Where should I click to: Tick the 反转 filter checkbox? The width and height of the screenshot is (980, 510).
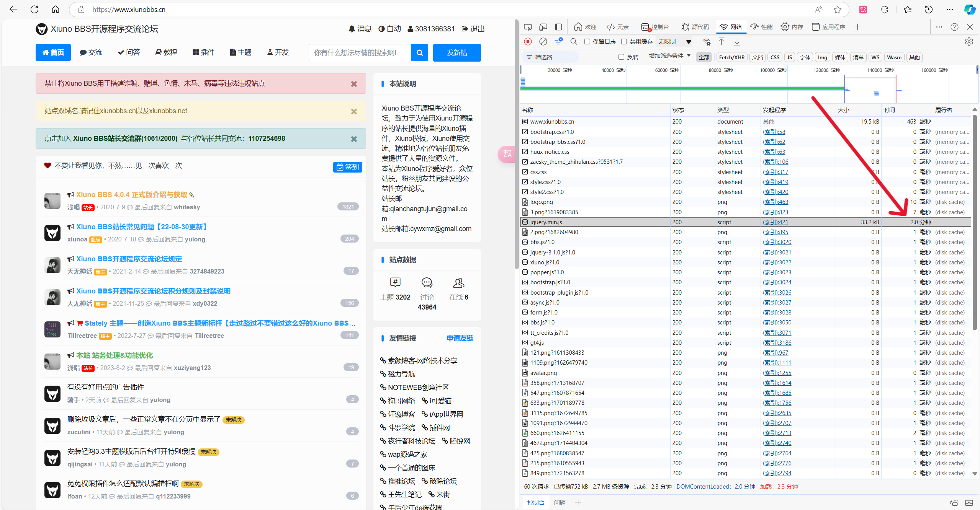coord(621,57)
